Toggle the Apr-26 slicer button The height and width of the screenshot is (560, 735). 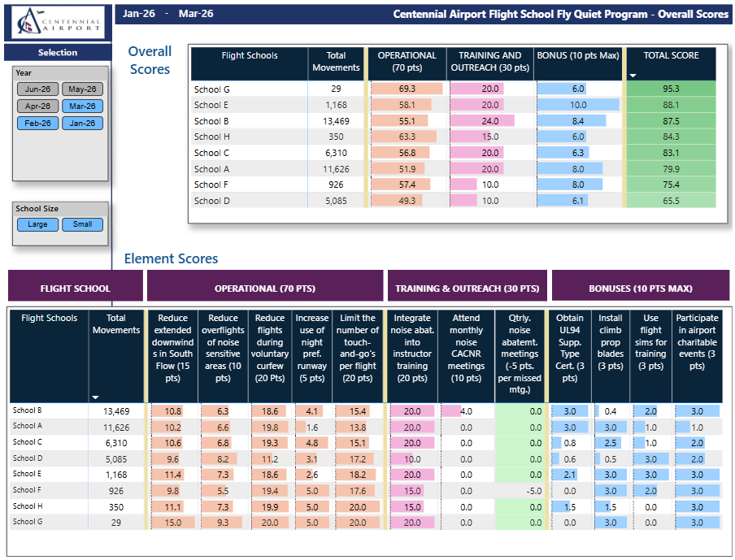pyautogui.click(x=38, y=106)
